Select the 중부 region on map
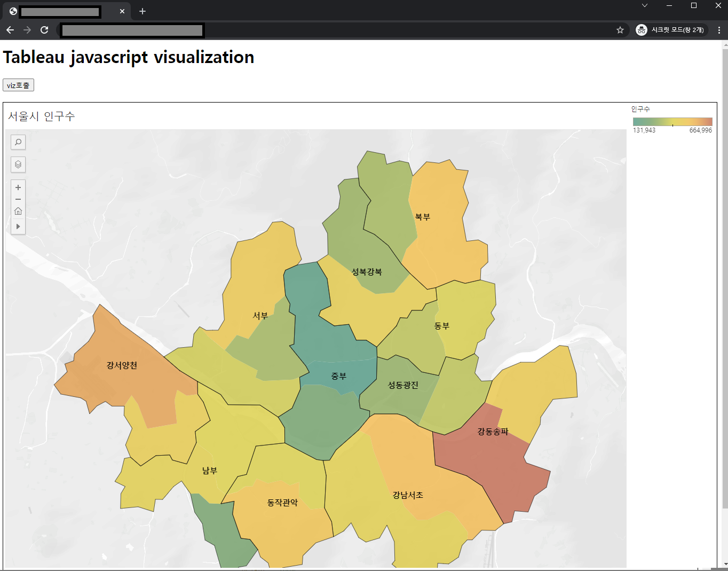Screen dimensions: 728x571 339,376
